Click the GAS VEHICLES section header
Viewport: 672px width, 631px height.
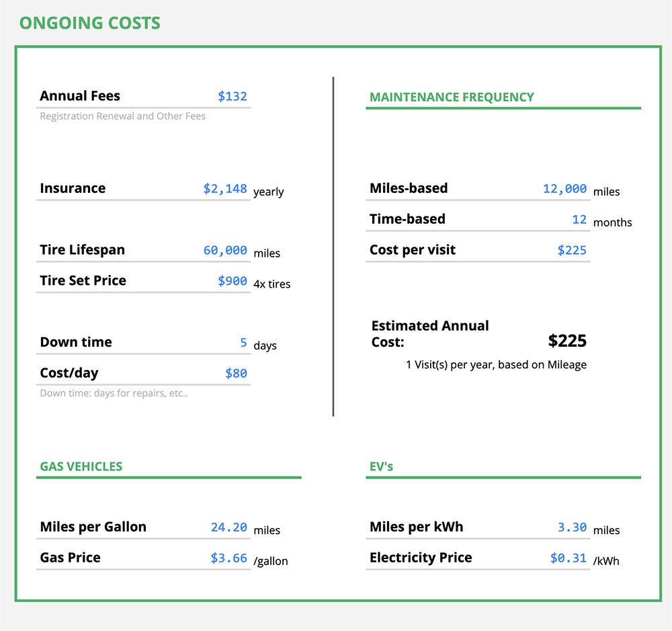pyautogui.click(x=81, y=466)
